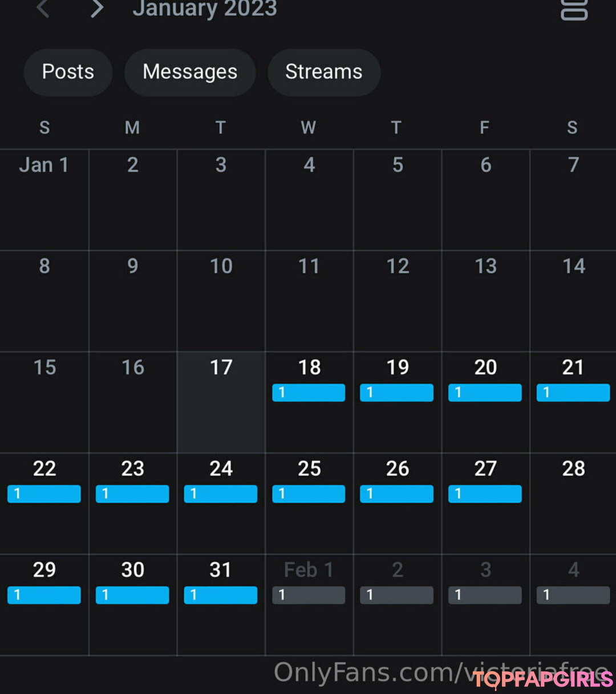The image size is (616, 694).
Task: Filter calendar by Streams
Action: click(x=323, y=72)
